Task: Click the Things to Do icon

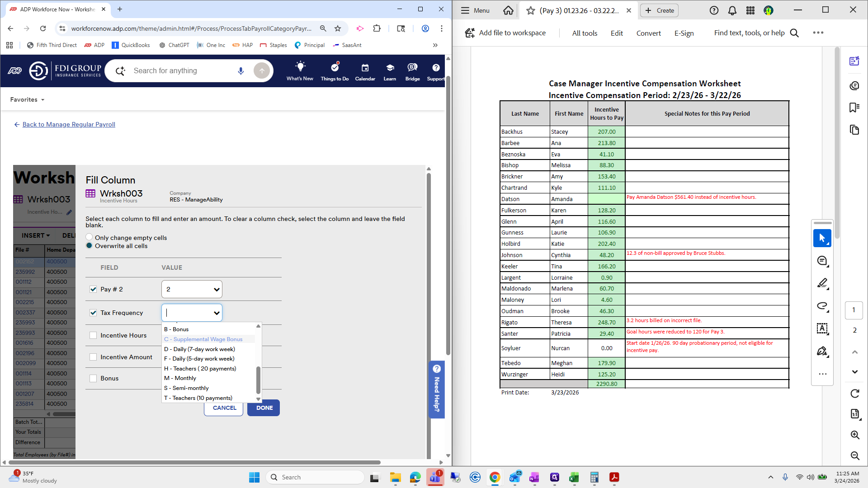Action: pyautogui.click(x=334, y=71)
